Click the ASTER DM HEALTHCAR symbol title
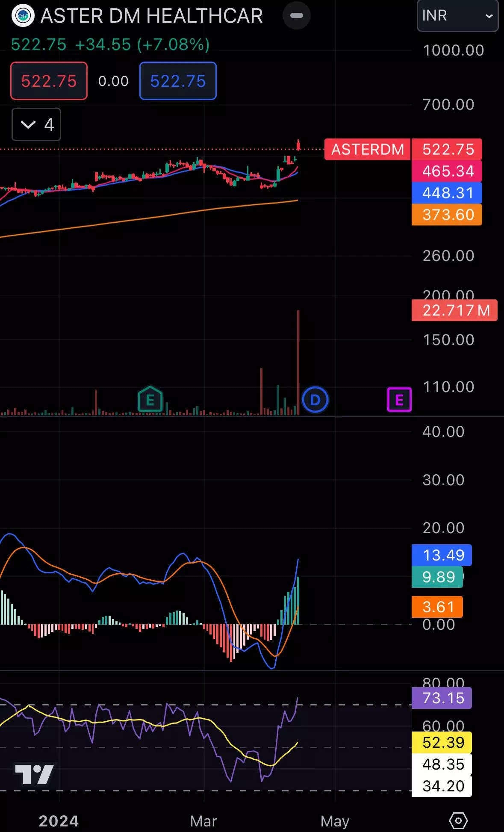 coord(152,16)
